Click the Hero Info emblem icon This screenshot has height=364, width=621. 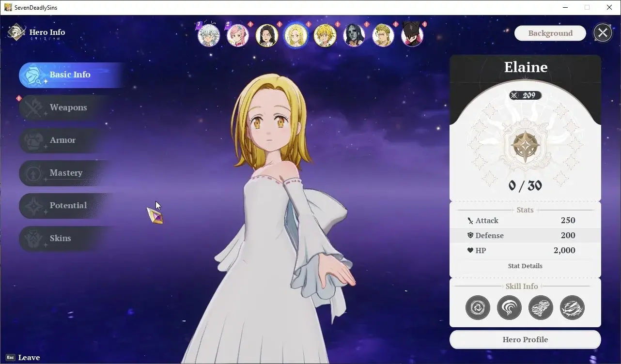(17, 33)
